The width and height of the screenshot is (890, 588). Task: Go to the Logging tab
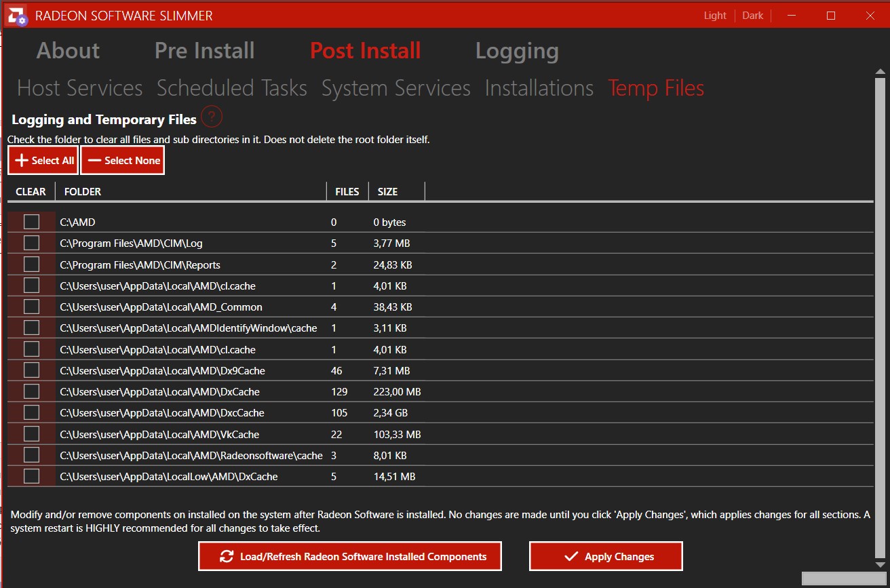click(x=517, y=51)
